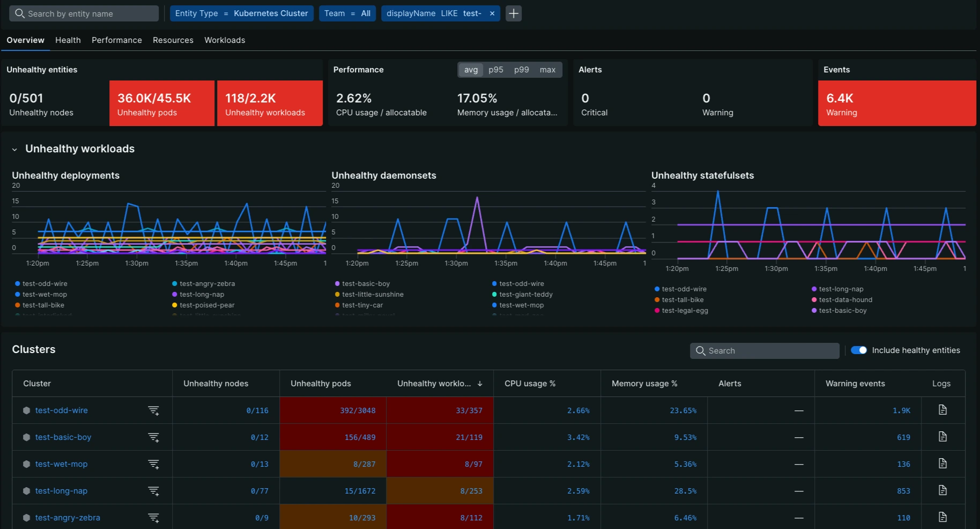Viewport: 980px width, 529px height.
Task: Collapse the Unhealthy workloads section
Action: pyautogui.click(x=14, y=150)
